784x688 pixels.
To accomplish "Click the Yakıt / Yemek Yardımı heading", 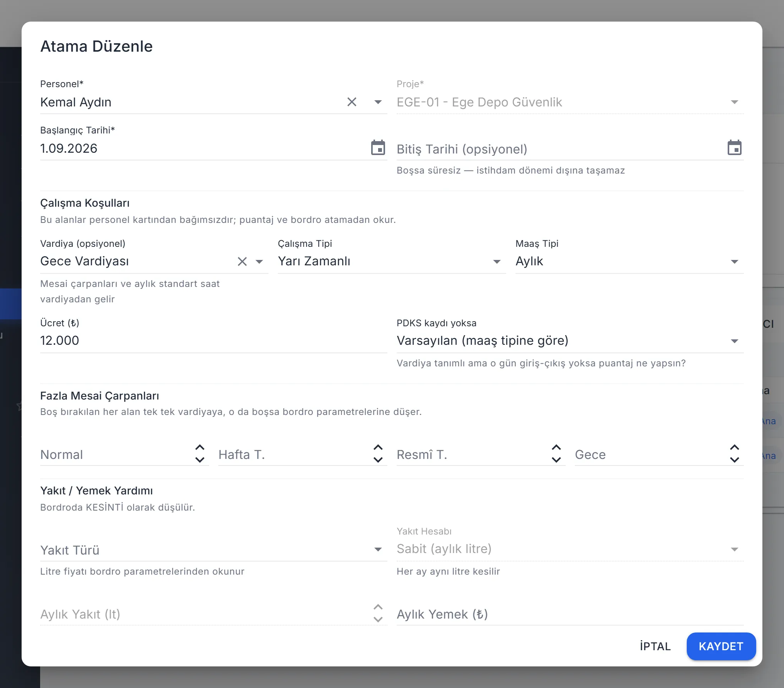I will point(96,491).
